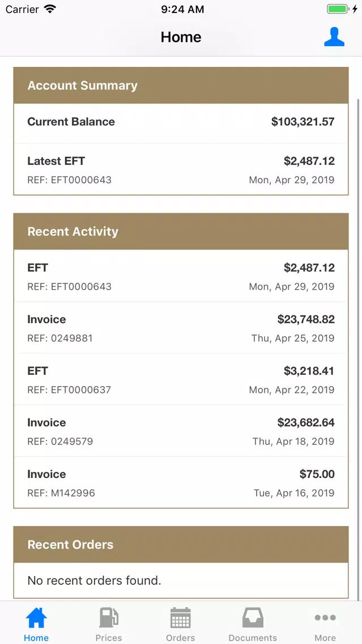Open the Prices fuel pump icon
The width and height of the screenshot is (362, 644).
click(x=109, y=617)
